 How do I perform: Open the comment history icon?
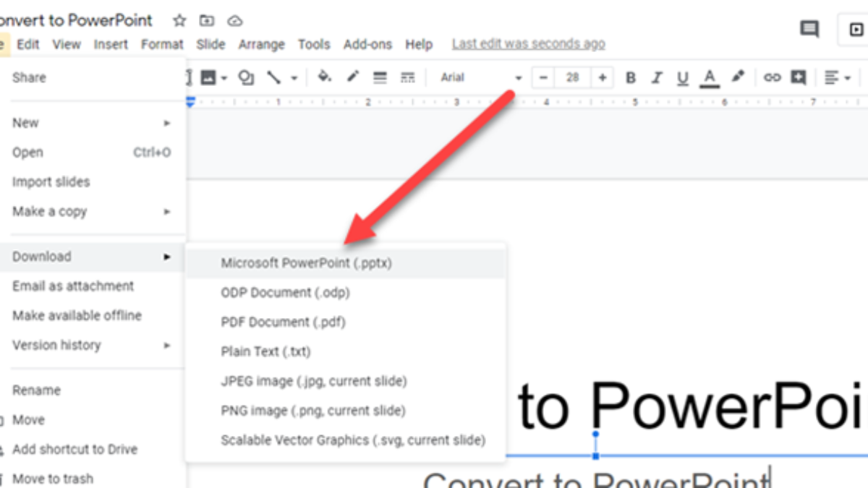tap(809, 29)
